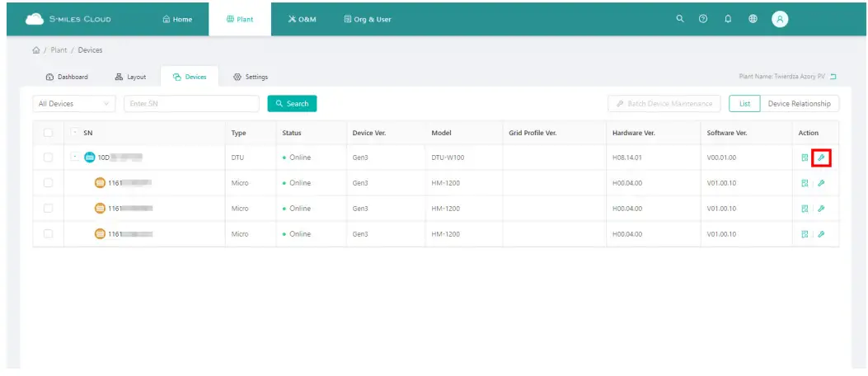Collapse the DTU row tree expander
Viewport: 868px width, 376px height.
point(76,157)
